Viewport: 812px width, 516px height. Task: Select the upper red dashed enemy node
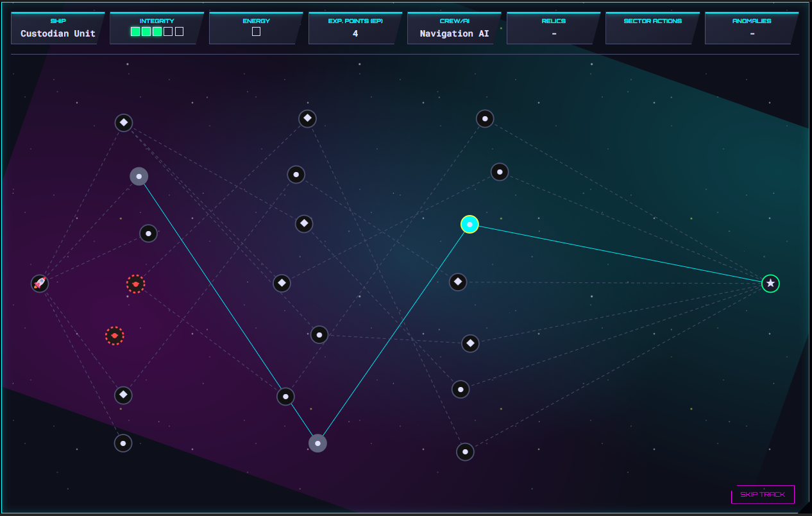[135, 284]
